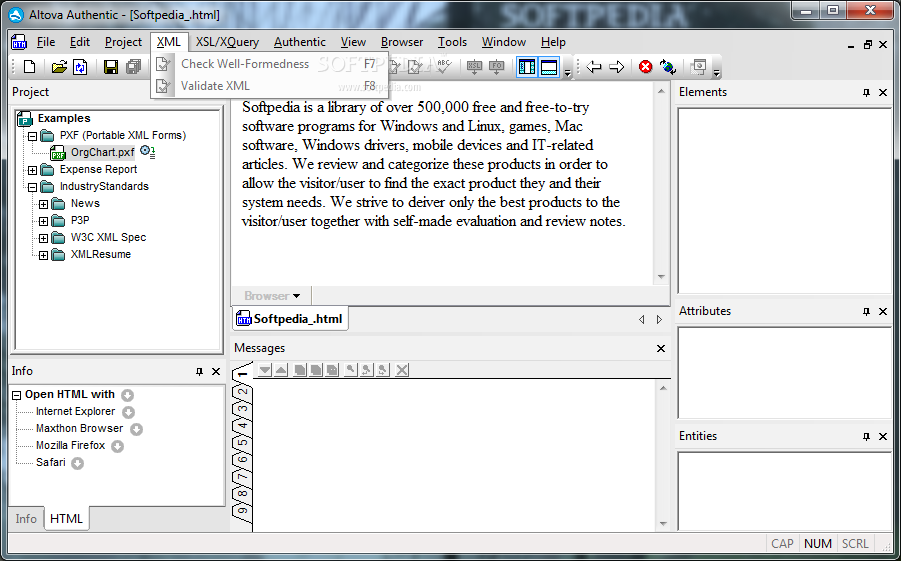Click the download icon beside Mozilla Firefox

coord(117,446)
